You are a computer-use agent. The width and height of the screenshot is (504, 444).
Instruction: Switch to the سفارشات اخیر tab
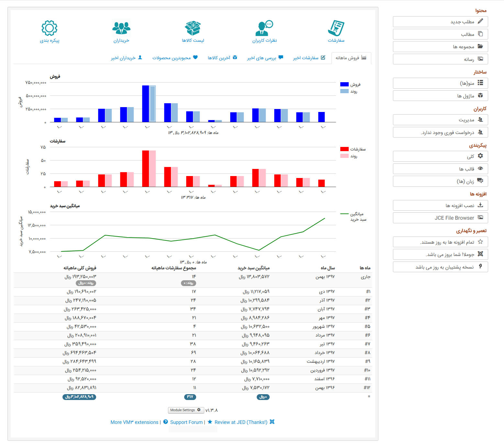[x=309, y=58]
